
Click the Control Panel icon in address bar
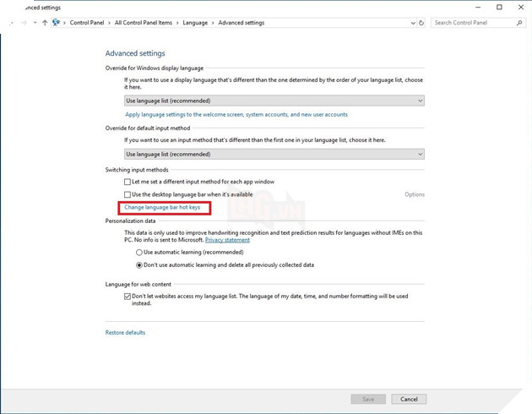click(x=57, y=23)
